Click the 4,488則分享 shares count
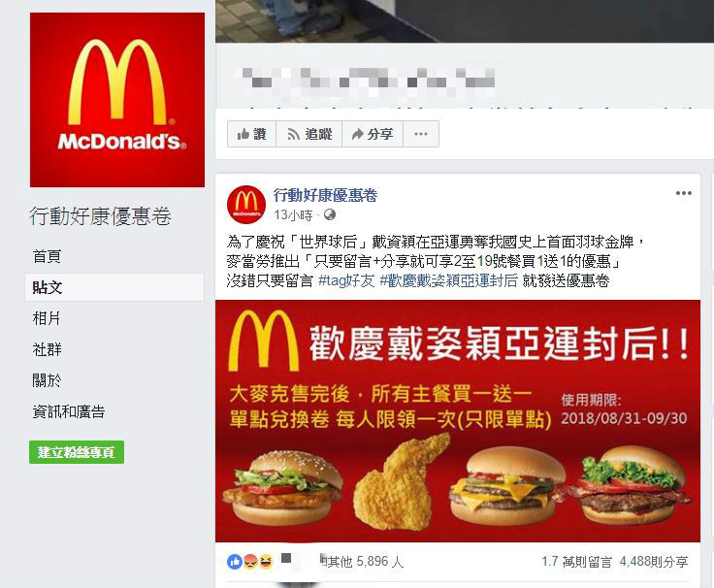The image size is (714, 588). coord(654,562)
